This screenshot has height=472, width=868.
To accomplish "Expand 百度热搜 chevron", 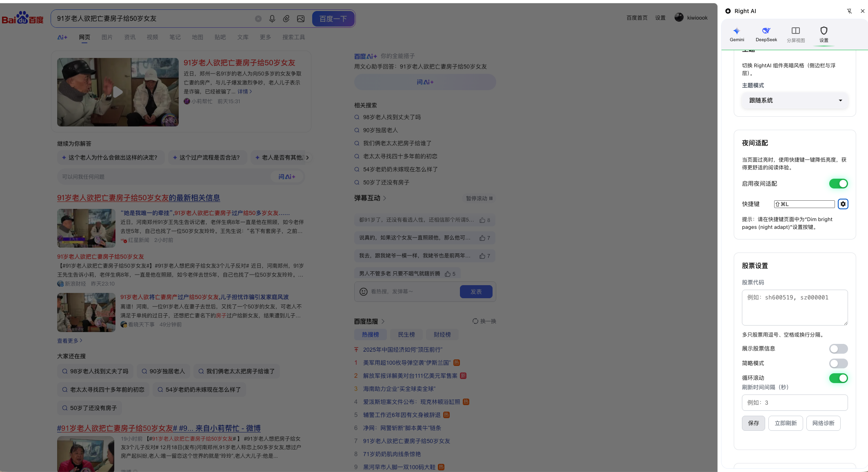I will click(x=383, y=321).
